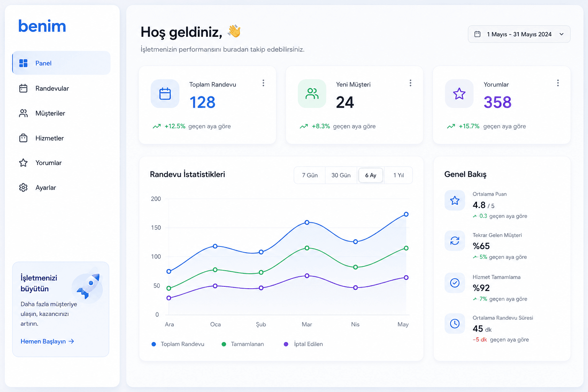
Task: Open Ayarlar gear icon
Action: [x=23, y=188]
